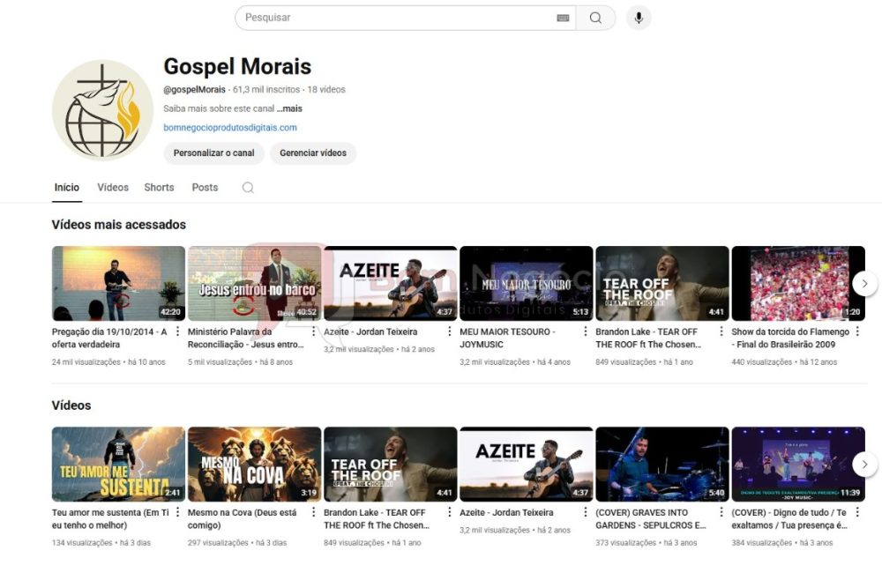
Task: Click '18 vídeos' count in channel header
Action: (x=326, y=89)
